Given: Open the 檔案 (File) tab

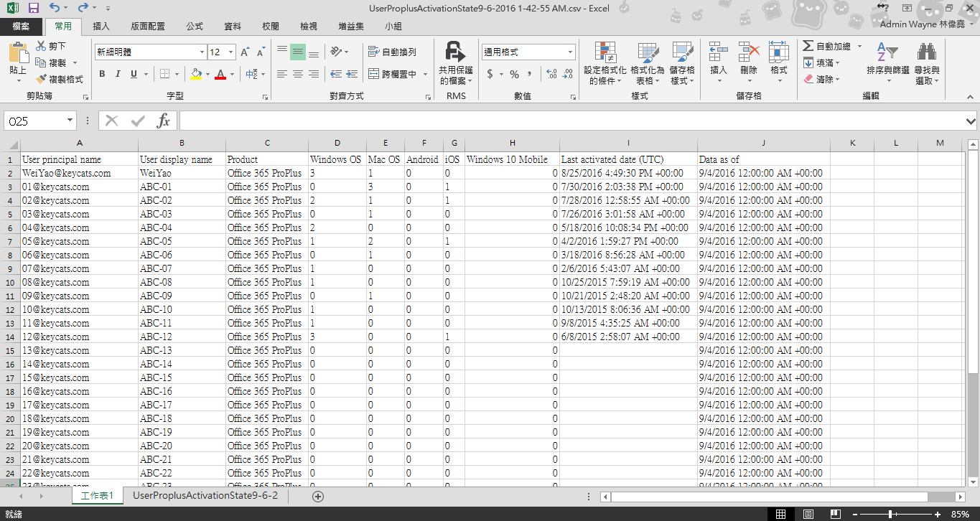Looking at the screenshot, I should tap(21, 27).
